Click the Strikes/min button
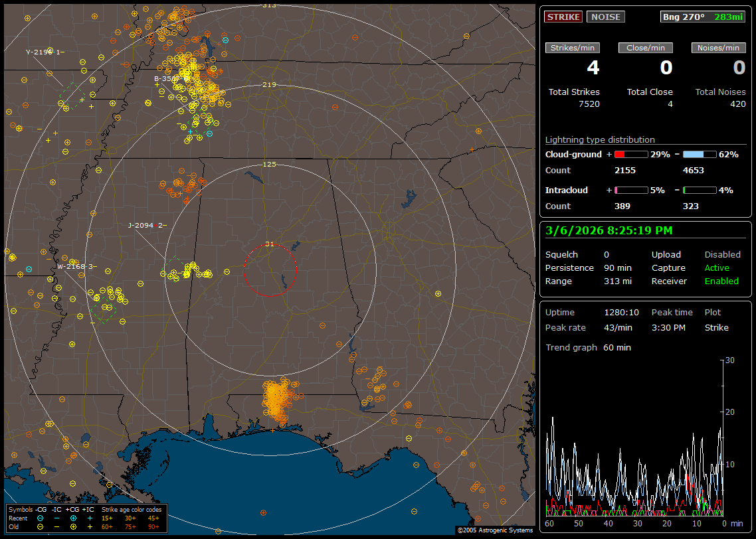The image size is (756, 539). point(573,48)
